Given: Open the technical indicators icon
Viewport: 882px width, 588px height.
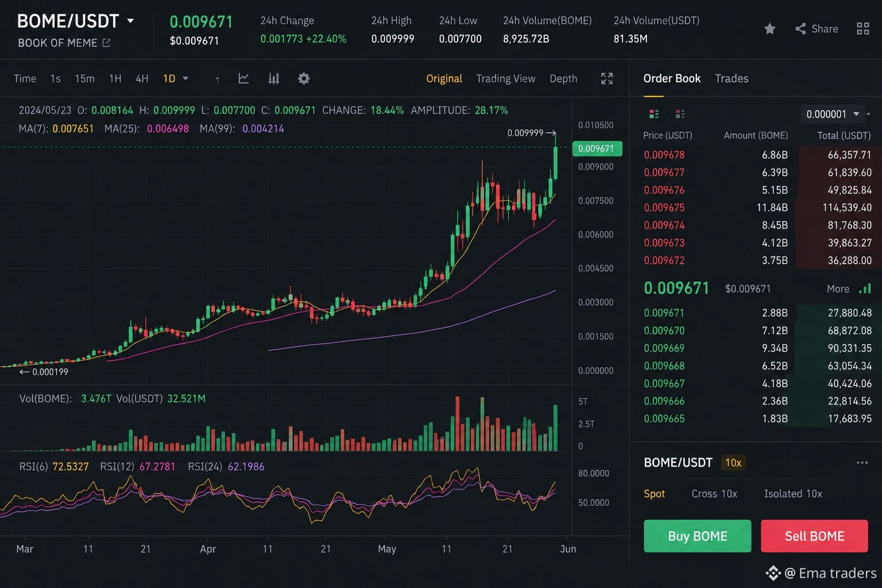Looking at the screenshot, I should coord(274,79).
